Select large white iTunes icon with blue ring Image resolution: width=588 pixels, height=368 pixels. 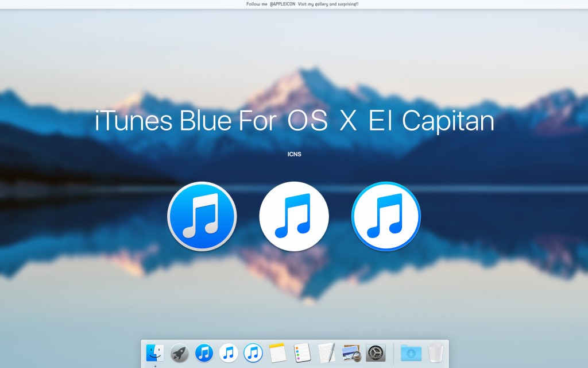pyautogui.click(x=386, y=216)
